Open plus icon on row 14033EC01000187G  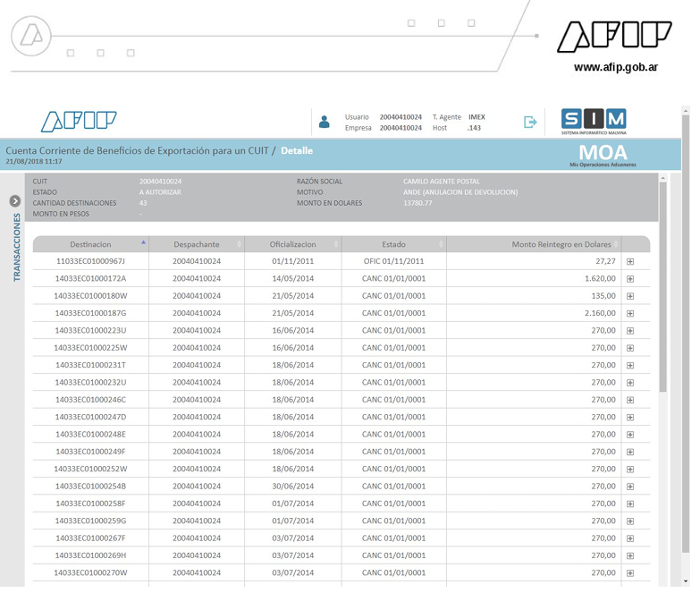click(x=630, y=314)
